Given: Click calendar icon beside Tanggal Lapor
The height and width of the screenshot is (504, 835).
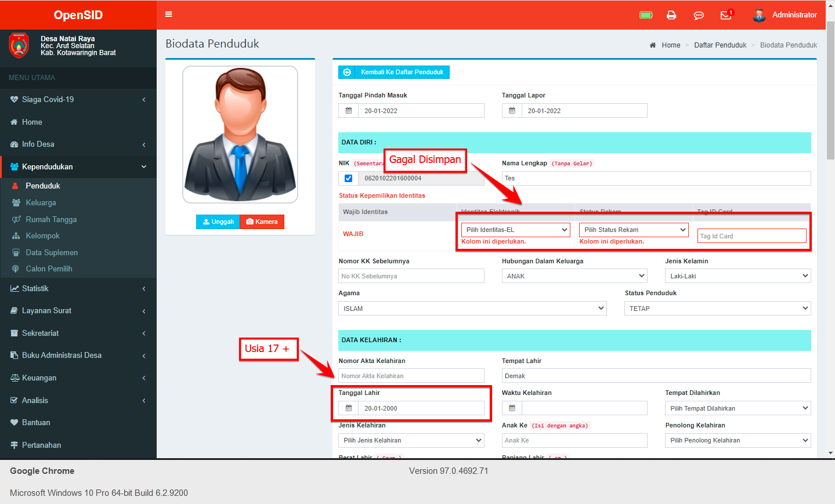Looking at the screenshot, I should pos(512,111).
